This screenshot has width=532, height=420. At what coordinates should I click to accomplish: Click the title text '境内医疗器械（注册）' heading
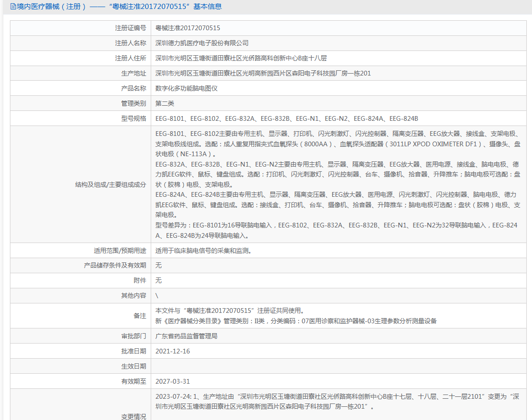(51, 7)
